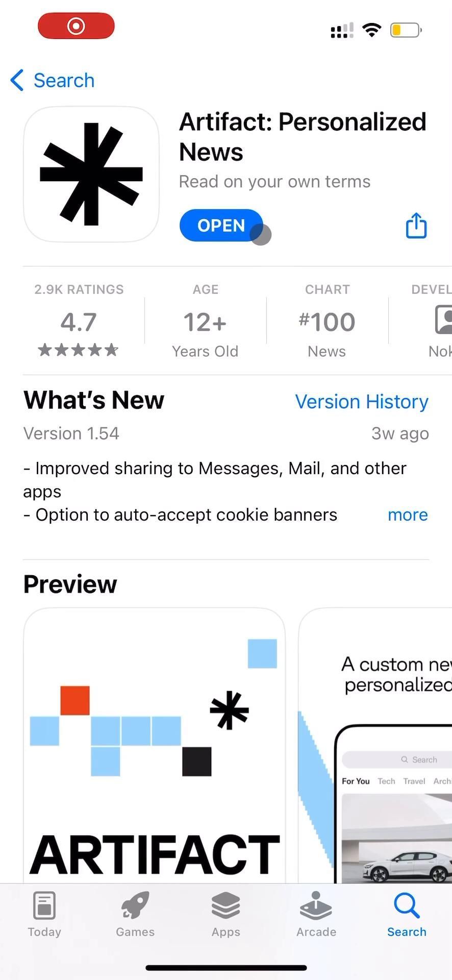Tap the Wi-Fi status icon
Image resolution: width=452 pixels, height=980 pixels.
[372, 30]
